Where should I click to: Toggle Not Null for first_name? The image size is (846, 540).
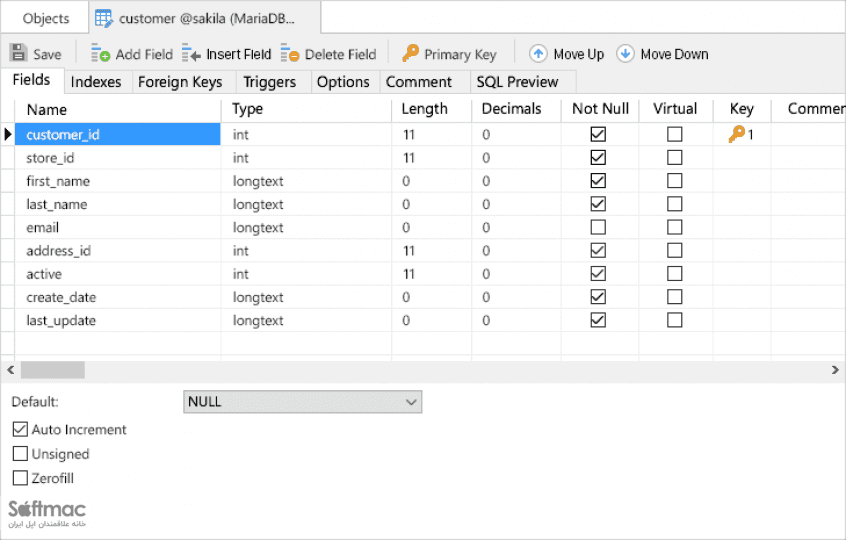[x=598, y=180]
